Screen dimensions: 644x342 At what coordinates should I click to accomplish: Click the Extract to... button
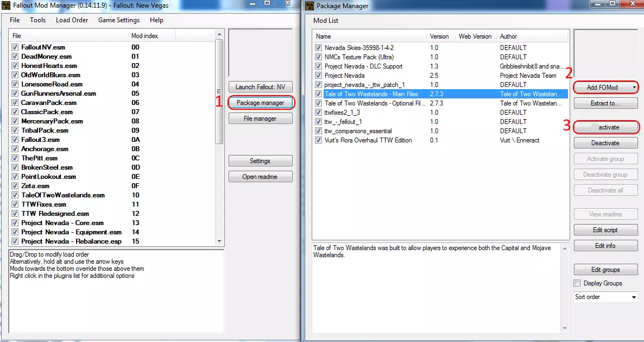click(x=605, y=103)
